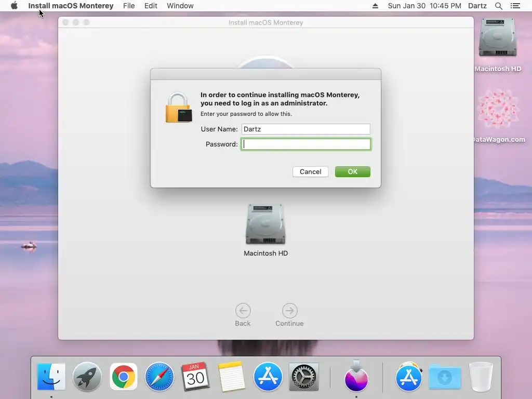
Task: Launch Safari from the Dock
Action: point(159,377)
